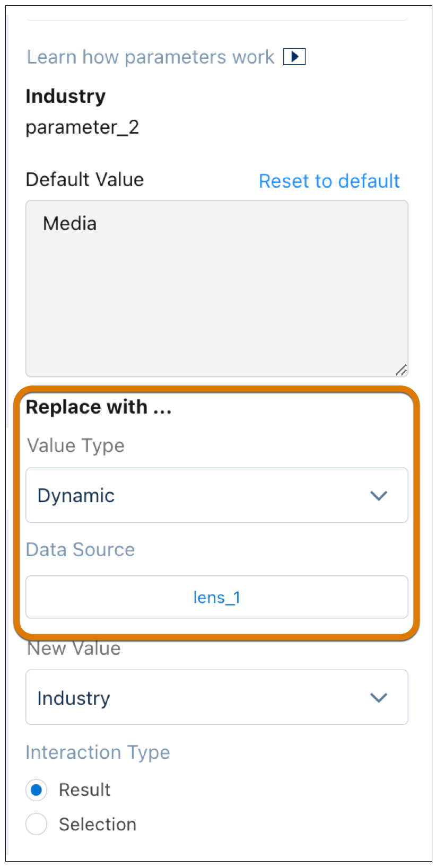Click the Interaction Type label
Image resolution: width=436 pixels, height=868 pixels.
98,752
